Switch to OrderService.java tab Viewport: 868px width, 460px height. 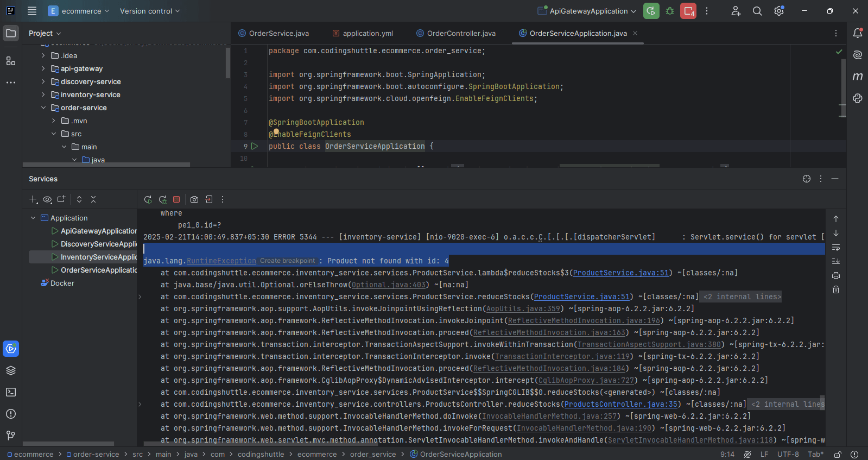point(274,33)
